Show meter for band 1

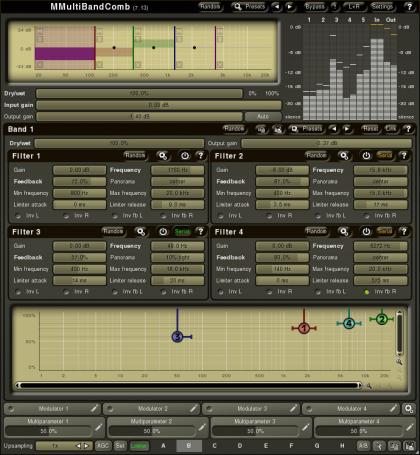coord(309,20)
